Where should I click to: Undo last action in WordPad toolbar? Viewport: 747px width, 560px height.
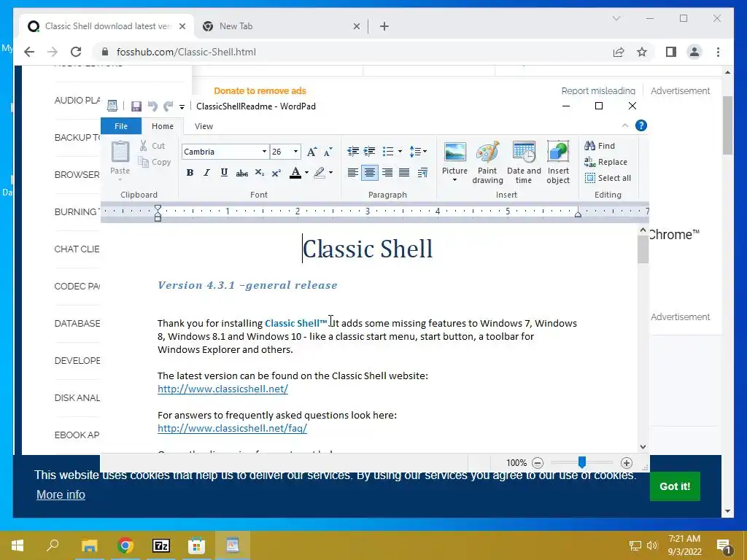152,106
